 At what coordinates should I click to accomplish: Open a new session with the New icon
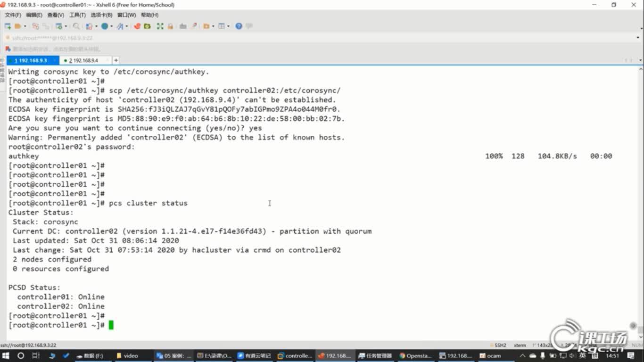8,26
